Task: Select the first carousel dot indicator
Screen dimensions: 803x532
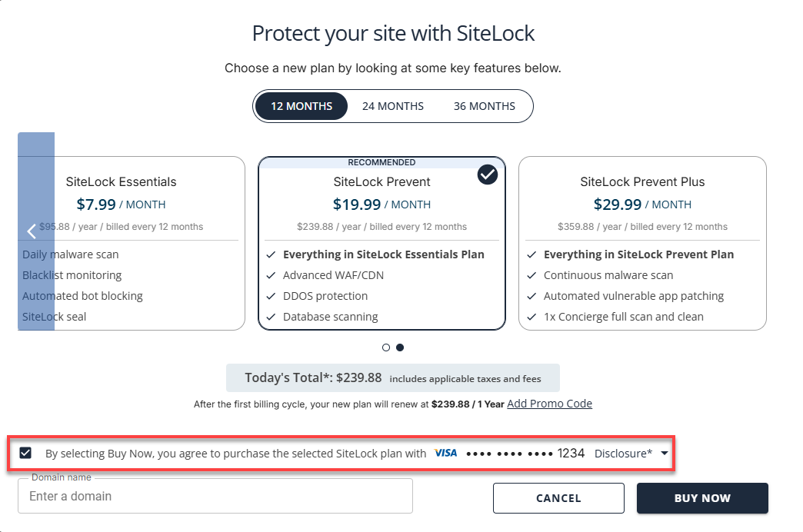Action: tap(386, 347)
